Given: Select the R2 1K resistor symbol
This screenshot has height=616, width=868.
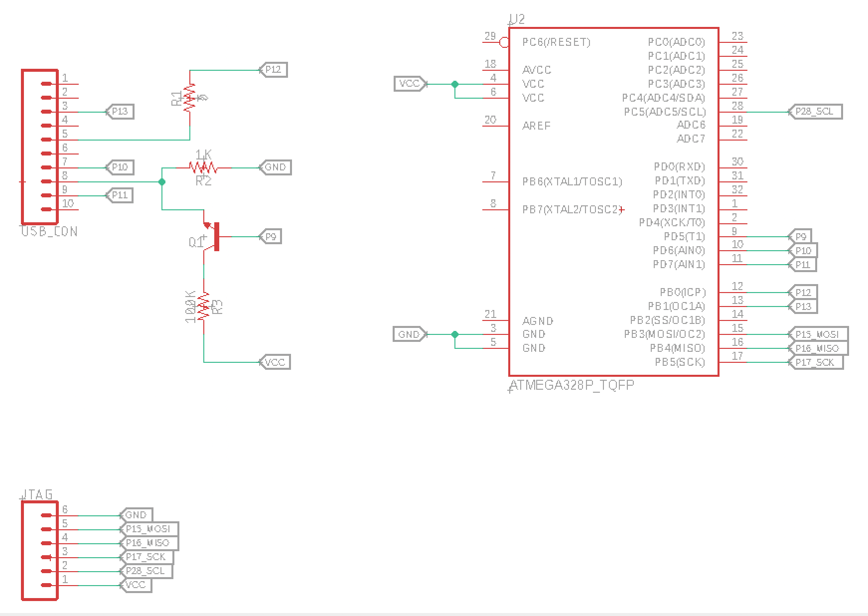Looking at the screenshot, I should pyautogui.click(x=203, y=167).
